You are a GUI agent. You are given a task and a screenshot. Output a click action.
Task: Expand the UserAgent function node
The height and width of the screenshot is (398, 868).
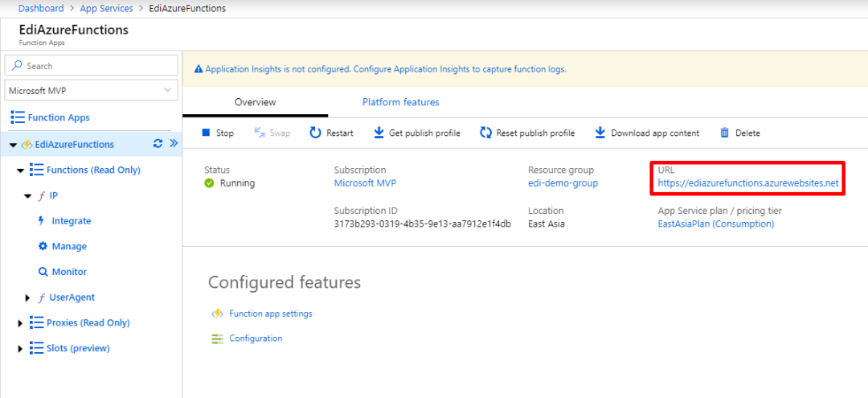coord(27,297)
